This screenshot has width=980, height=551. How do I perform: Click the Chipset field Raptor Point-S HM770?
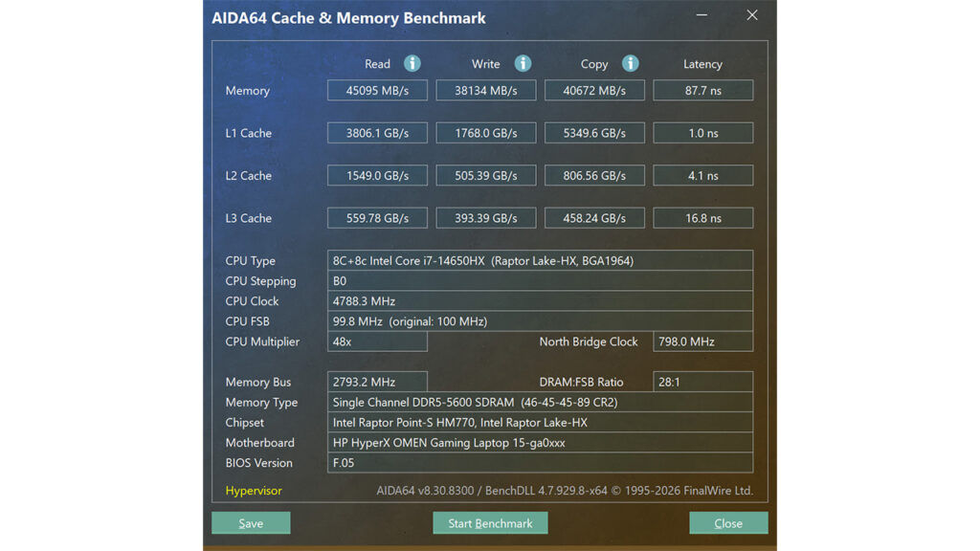(x=540, y=422)
